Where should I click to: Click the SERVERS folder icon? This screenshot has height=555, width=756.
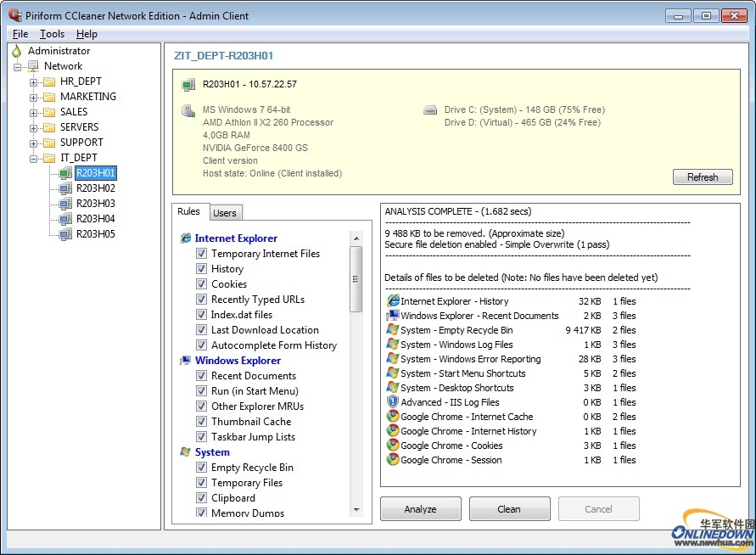tap(49, 127)
